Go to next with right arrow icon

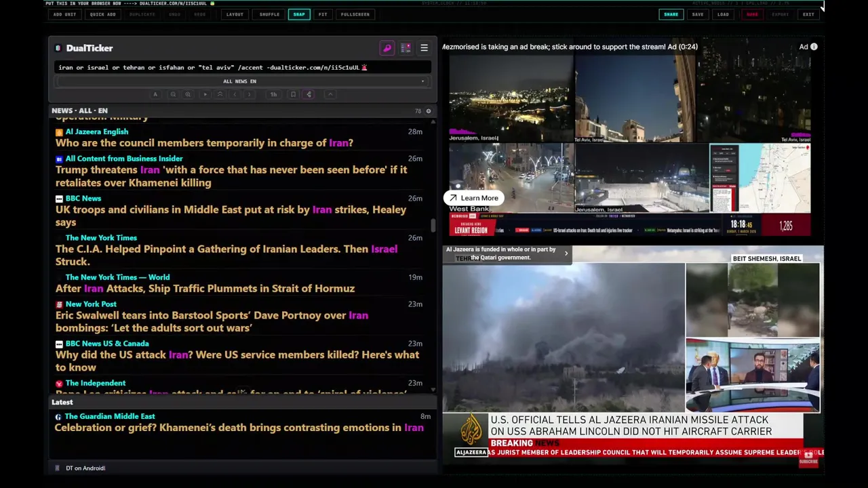tap(250, 94)
